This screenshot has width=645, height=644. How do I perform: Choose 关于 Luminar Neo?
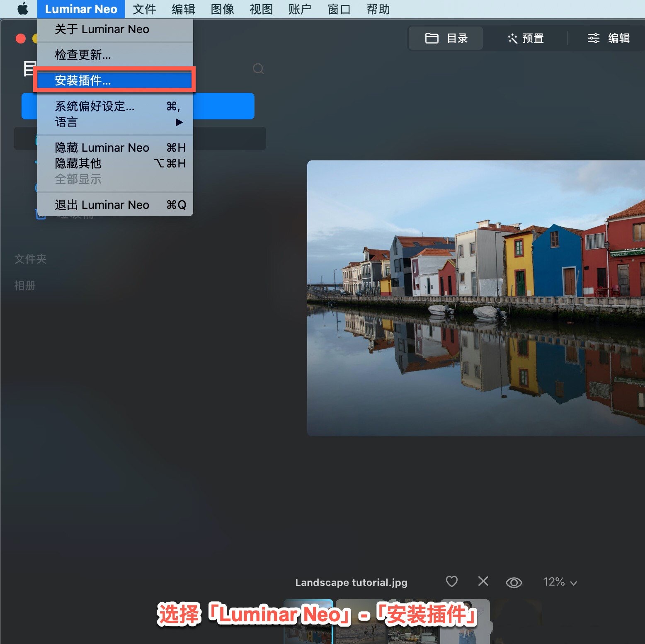(115, 29)
